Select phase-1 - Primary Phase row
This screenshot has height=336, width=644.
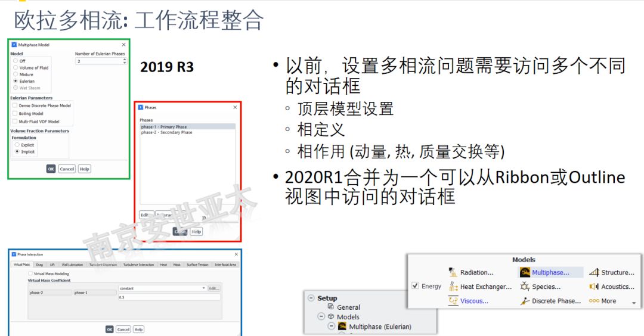pyautogui.click(x=187, y=127)
